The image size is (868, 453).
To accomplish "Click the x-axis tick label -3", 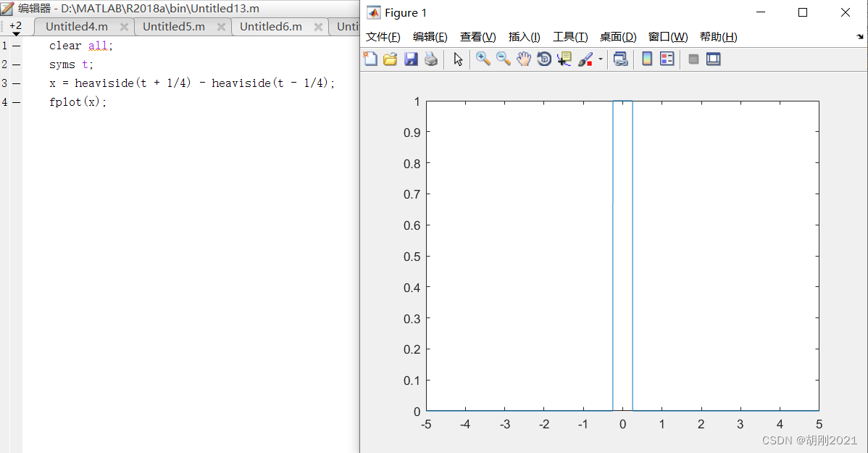I will 505,424.
